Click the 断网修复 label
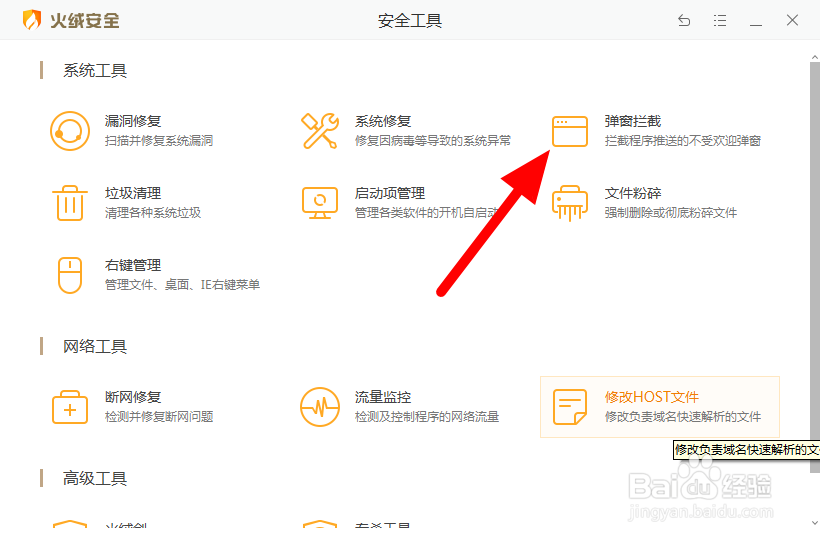This screenshot has height=540, width=820. point(133,397)
